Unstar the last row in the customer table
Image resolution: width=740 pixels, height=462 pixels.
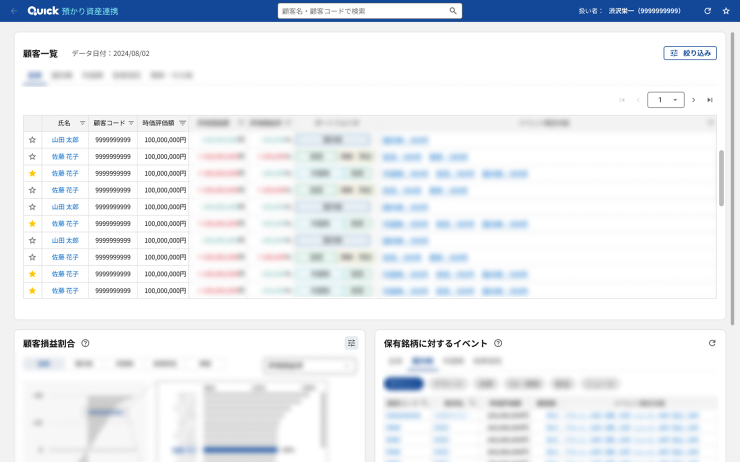32,290
